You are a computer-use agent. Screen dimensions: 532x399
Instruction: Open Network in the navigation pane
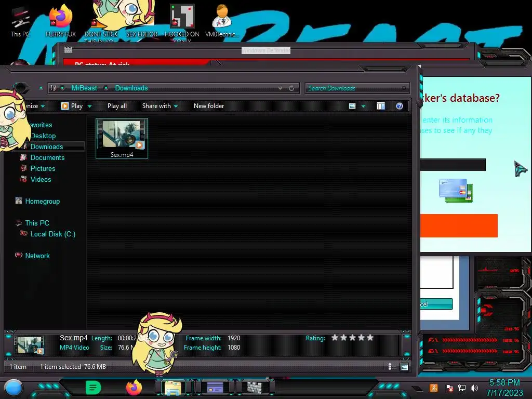pyautogui.click(x=37, y=256)
